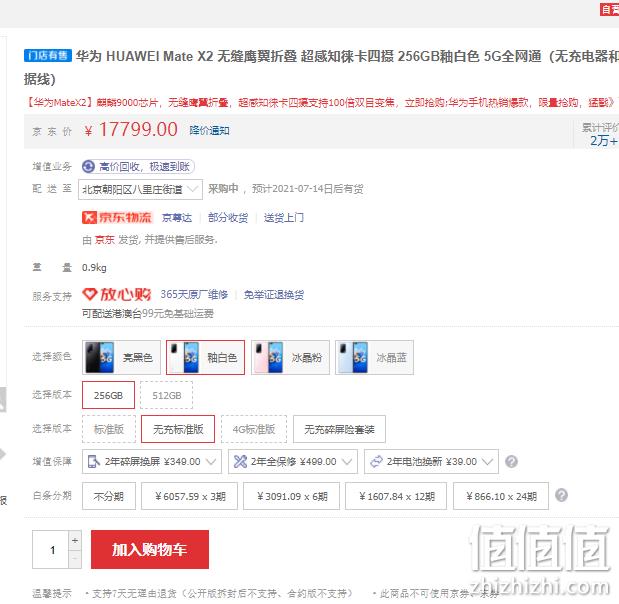The height and width of the screenshot is (604, 619).
Task: Choose the 不分期 payment option
Action: [x=109, y=496]
